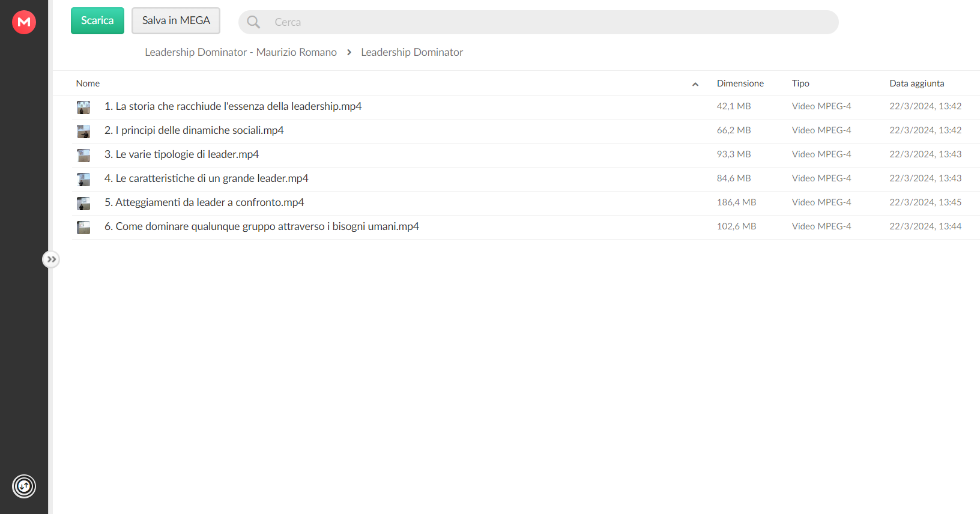980x514 pixels.
Task: Sort by Data aggiunta column header
Action: click(x=917, y=83)
